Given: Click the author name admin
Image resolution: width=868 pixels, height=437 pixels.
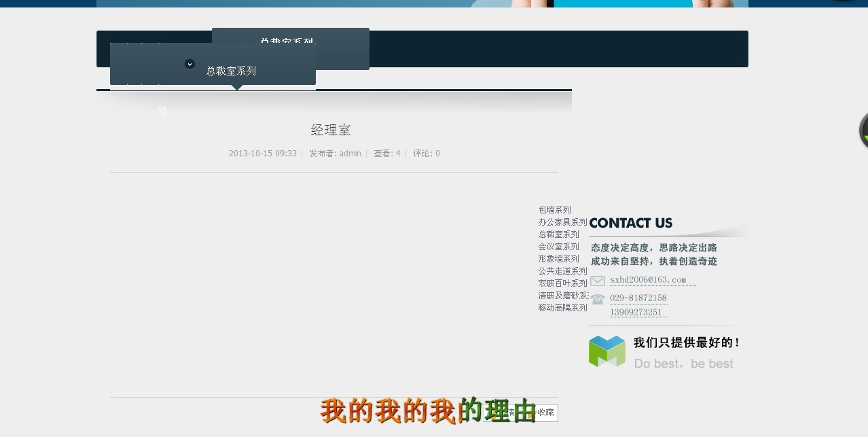Looking at the screenshot, I should tap(350, 154).
